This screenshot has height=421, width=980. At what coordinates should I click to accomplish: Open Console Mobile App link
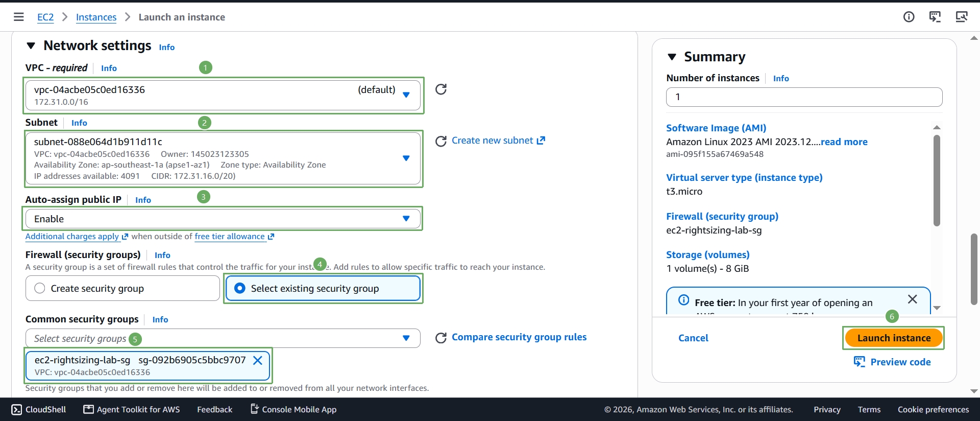click(293, 409)
